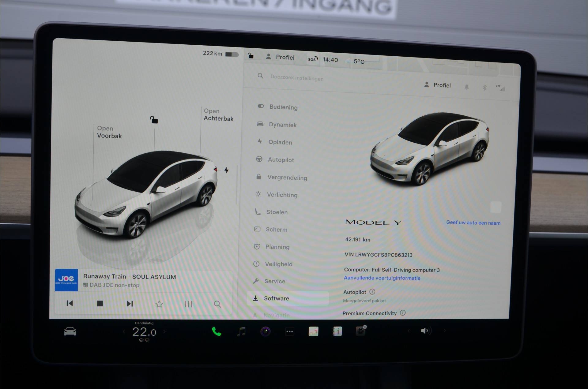
Task: Open the three-dots app launcher
Action: click(x=289, y=331)
